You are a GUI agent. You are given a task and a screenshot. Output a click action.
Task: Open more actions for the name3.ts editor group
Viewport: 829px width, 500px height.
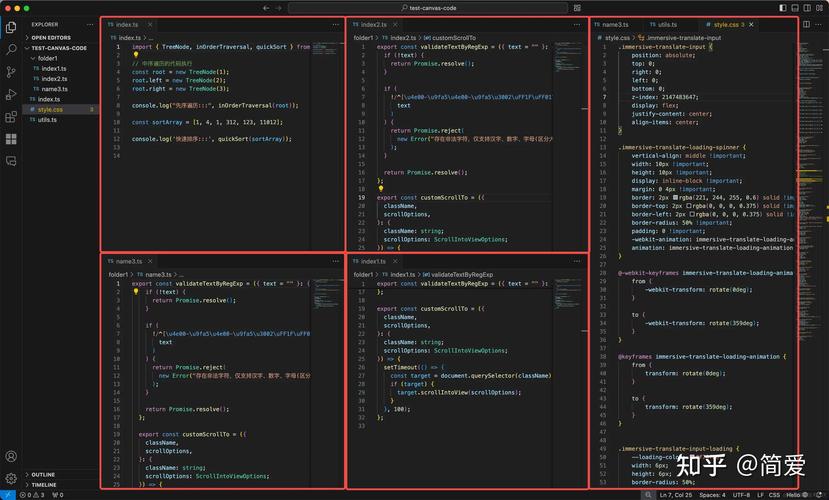pyautogui.click(x=336, y=261)
